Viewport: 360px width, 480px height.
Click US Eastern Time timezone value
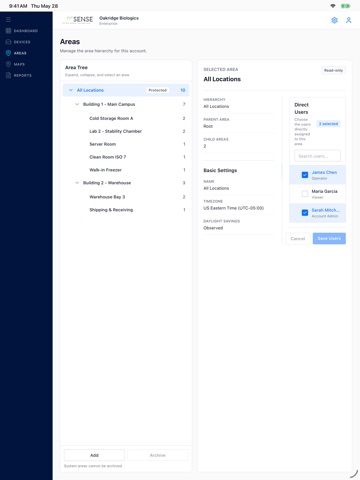(x=233, y=208)
